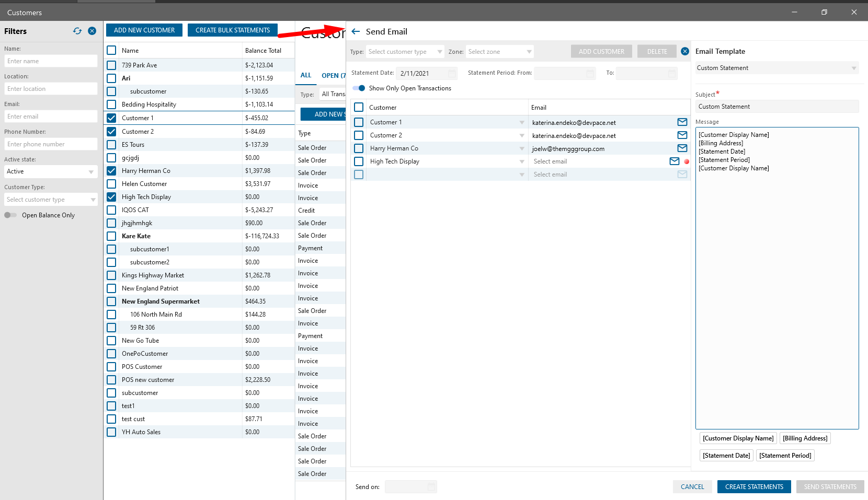Check the 739 Park Ave checkbox
The image size is (868, 500).
[111, 65]
